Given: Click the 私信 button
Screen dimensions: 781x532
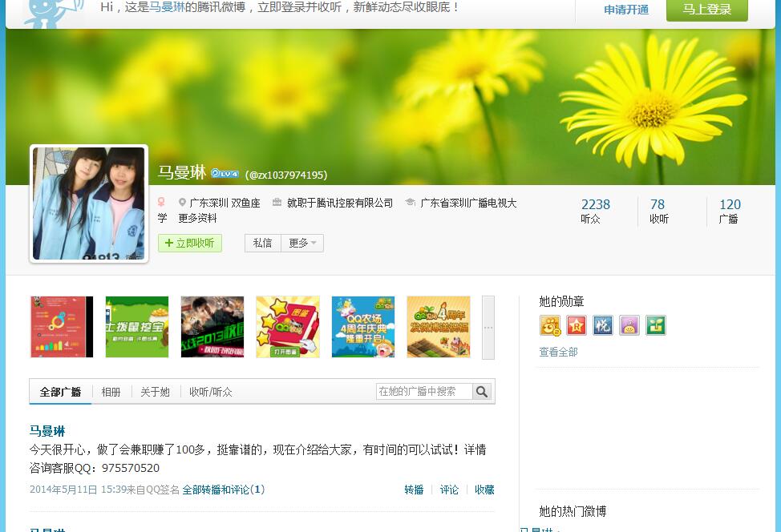Looking at the screenshot, I should 262,243.
